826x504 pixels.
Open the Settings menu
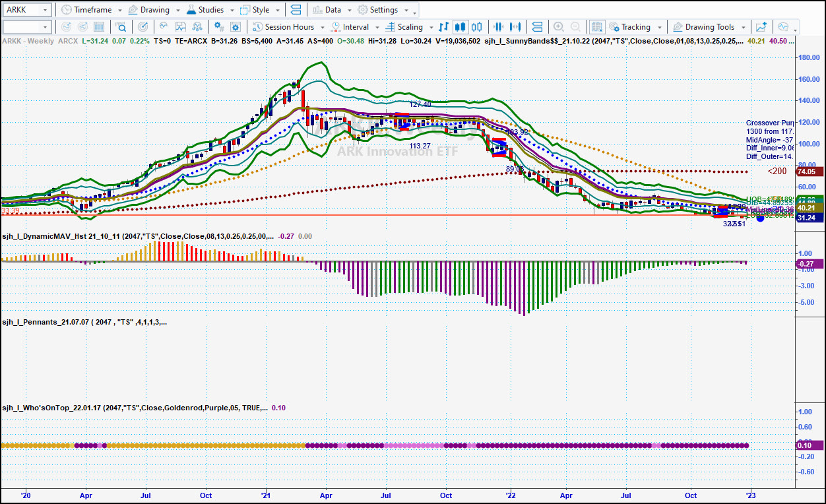tap(378, 10)
